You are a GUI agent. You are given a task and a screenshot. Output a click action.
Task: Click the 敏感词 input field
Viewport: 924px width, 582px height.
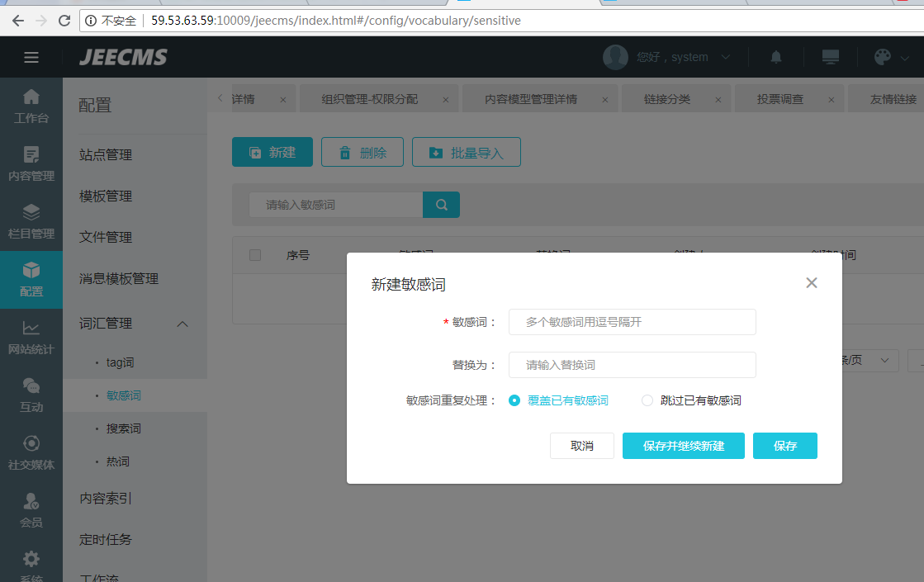point(632,322)
